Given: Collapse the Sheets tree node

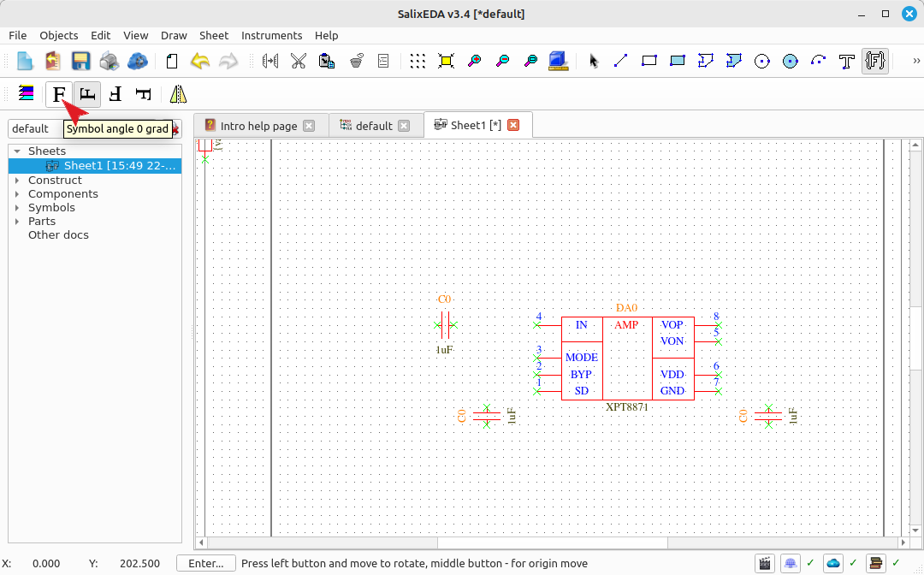Looking at the screenshot, I should [17, 151].
